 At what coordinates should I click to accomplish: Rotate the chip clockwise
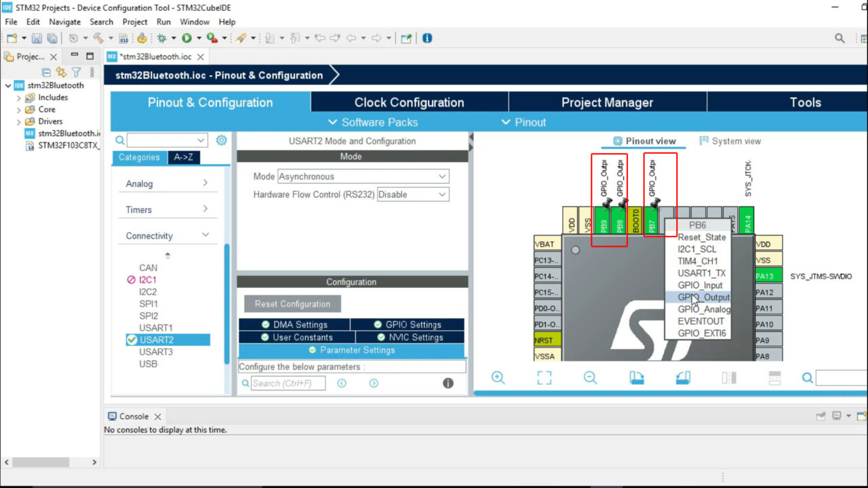click(x=636, y=378)
